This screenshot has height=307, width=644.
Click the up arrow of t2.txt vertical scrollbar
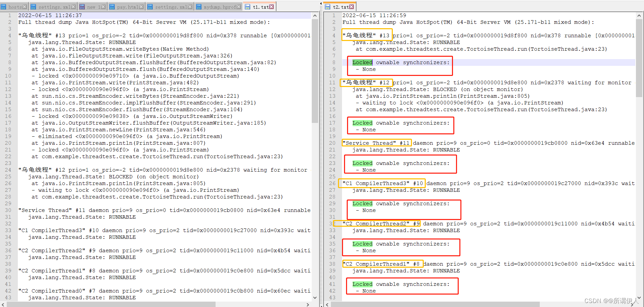(x=639, y=15)
